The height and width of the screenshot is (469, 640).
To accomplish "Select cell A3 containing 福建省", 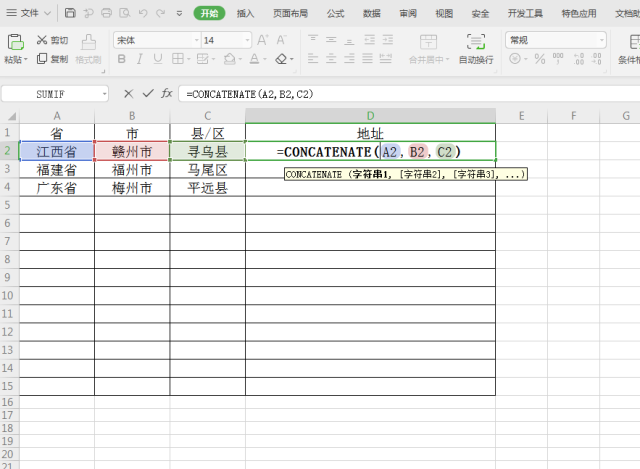I will coord(57,169).
